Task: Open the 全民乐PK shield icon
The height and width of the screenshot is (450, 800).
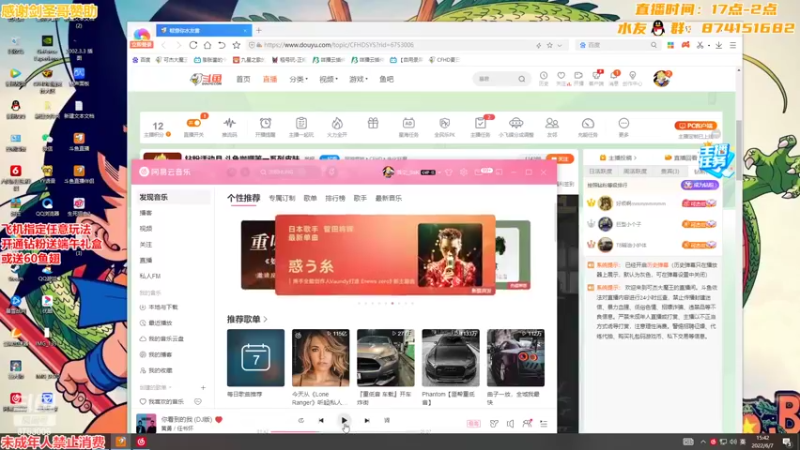Action: point(444,123)
